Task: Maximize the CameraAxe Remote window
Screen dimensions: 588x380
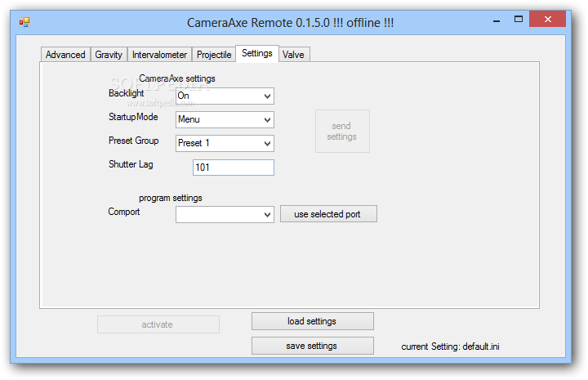Action: point(519,19)
